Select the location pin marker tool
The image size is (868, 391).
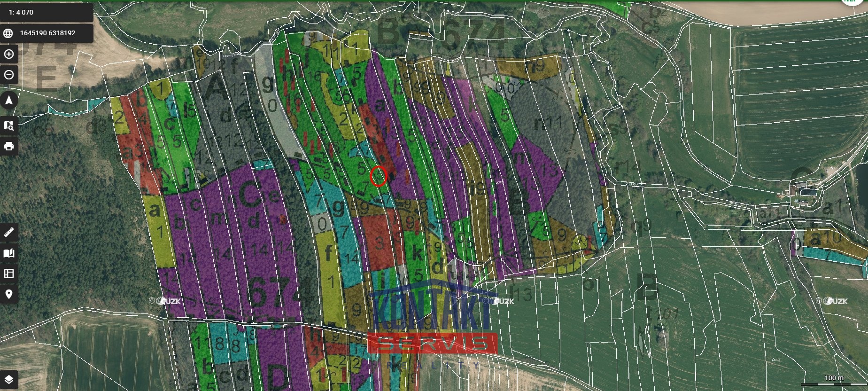(8, 294)
